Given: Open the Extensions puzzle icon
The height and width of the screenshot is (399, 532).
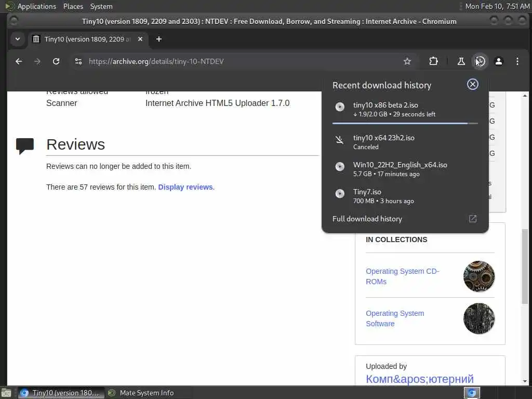Looking at the screenshot, I should tap(433, 61).
